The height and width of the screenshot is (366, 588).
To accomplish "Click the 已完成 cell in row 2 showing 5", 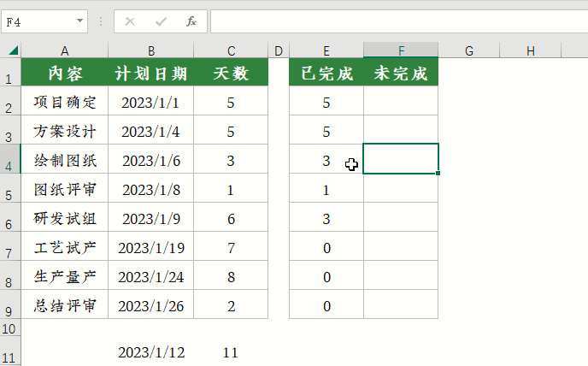I will pos(326,101).
